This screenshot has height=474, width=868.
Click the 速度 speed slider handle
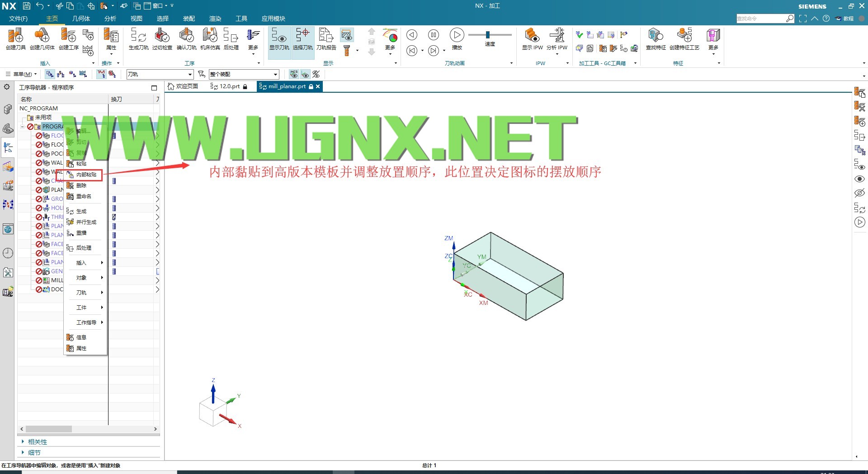[488, 35]
